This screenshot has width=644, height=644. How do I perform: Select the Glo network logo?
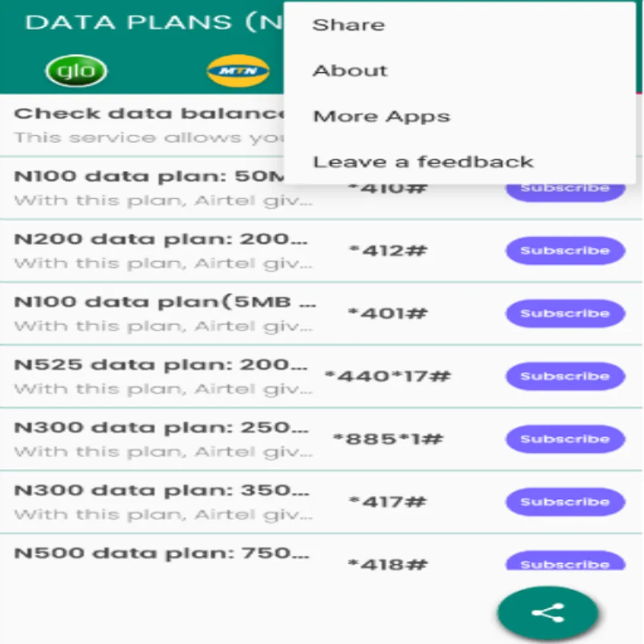76,71
